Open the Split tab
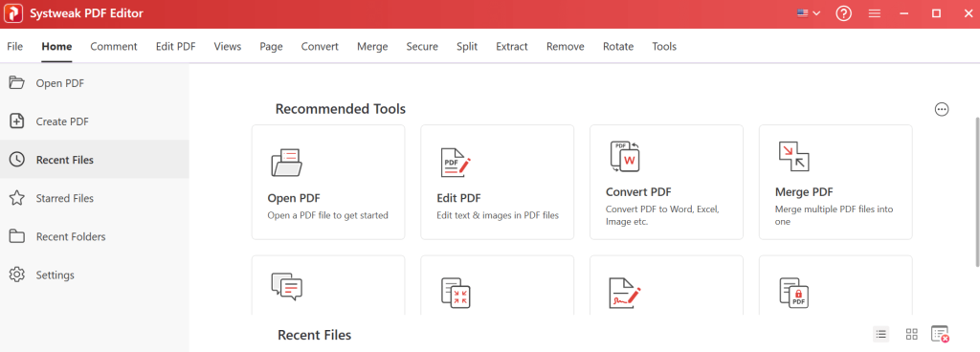980x352 pixels. point(467,46)
